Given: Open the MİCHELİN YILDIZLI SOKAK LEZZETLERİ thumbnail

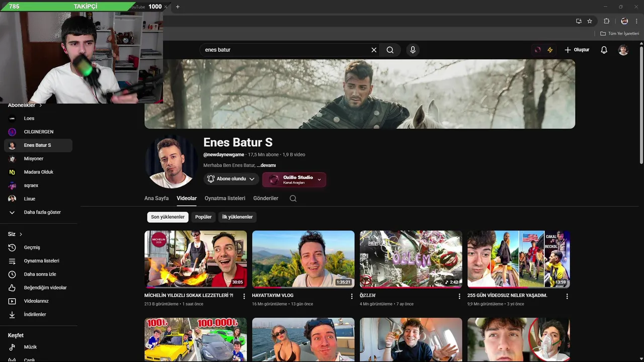Looking at the screenshot, I should [x=196, y=259].
